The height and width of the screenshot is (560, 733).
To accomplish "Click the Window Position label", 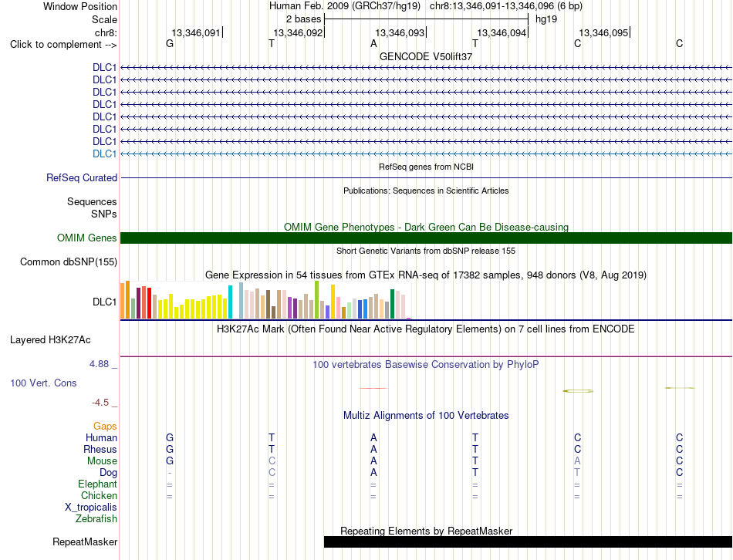I will point(80,6).
